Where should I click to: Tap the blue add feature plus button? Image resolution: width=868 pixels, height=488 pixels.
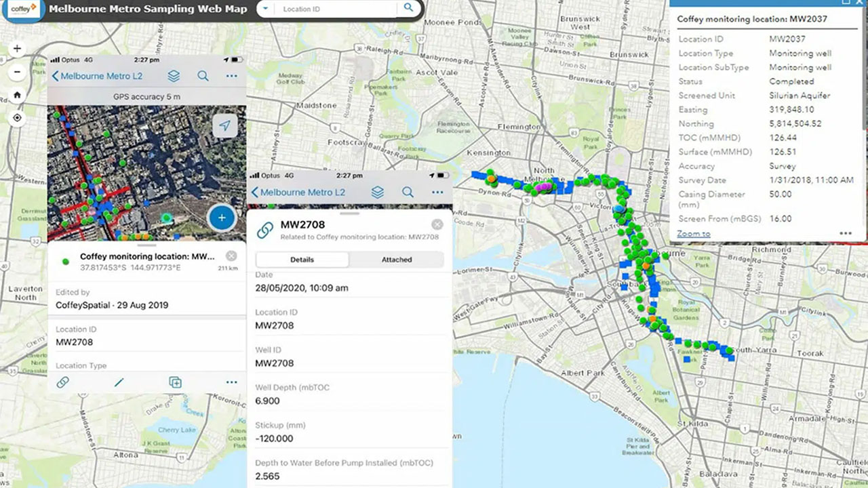pos(221,218)
